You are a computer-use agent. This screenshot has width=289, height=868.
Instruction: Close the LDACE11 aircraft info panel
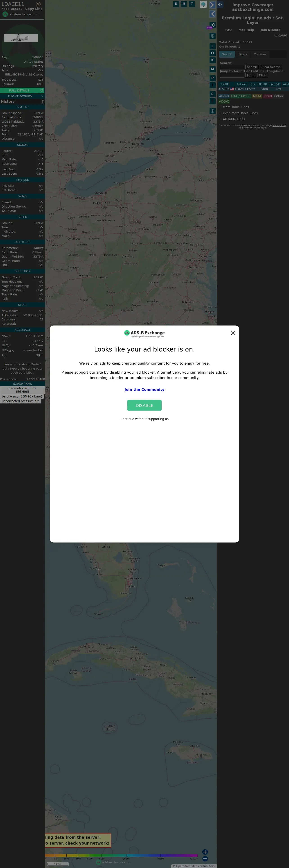[x=38, y=4]
